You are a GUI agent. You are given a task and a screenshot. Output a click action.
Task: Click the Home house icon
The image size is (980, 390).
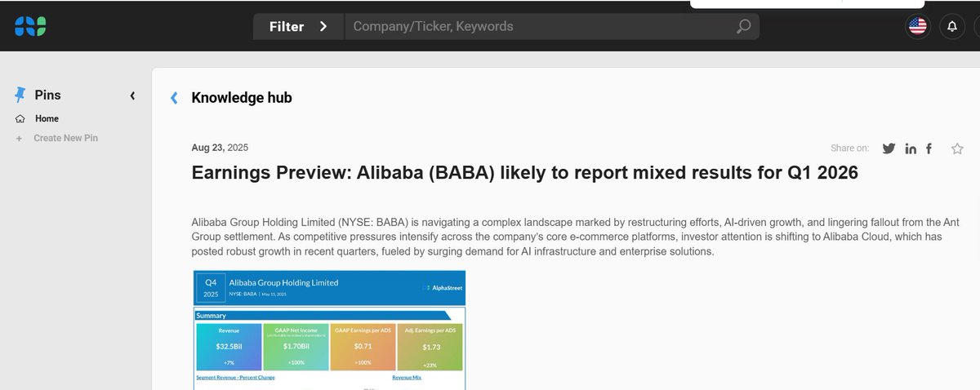pos(20,118)
